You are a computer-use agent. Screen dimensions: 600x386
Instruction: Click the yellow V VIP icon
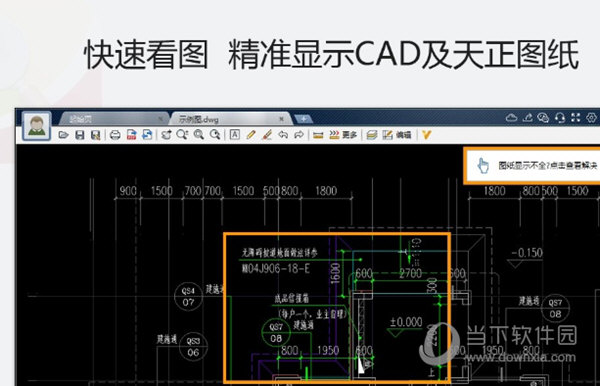tap(426, 135)
